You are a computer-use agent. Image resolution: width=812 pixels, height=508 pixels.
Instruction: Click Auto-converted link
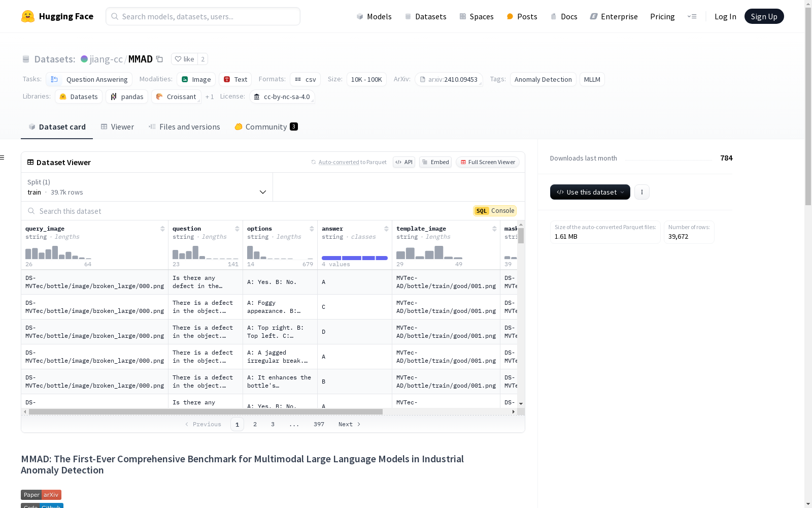(x=339, y=162)
